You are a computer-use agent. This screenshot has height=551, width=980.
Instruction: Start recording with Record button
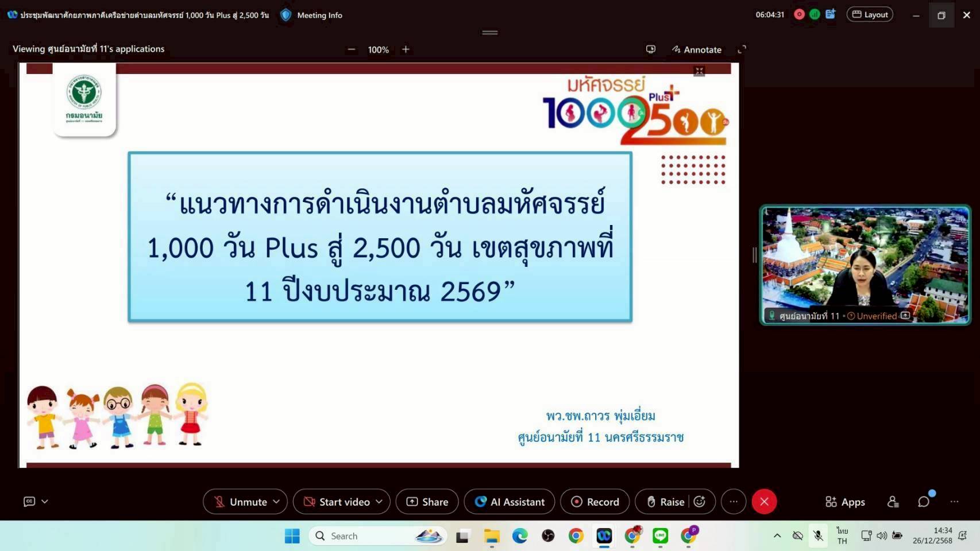(595, 502)
